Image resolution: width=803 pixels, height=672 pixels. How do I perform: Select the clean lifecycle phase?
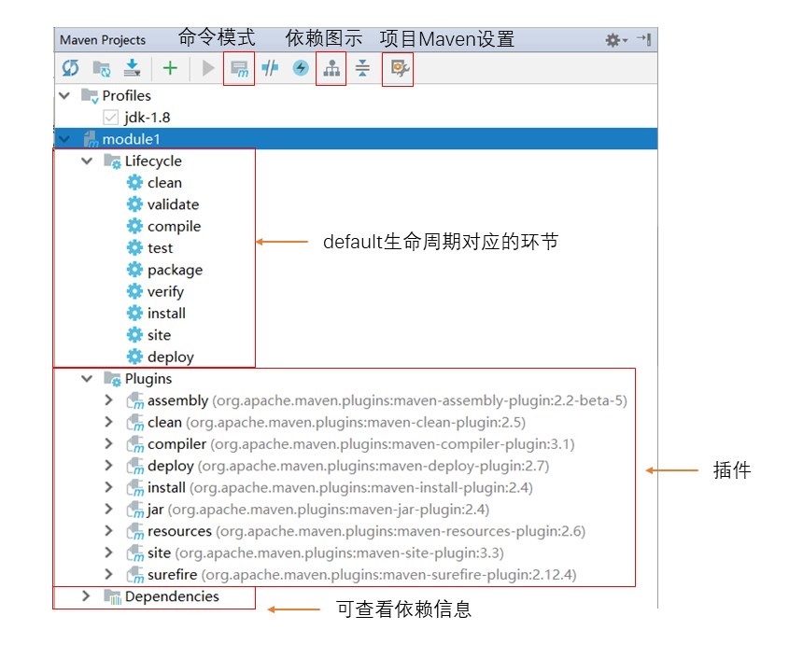[165, 183]
